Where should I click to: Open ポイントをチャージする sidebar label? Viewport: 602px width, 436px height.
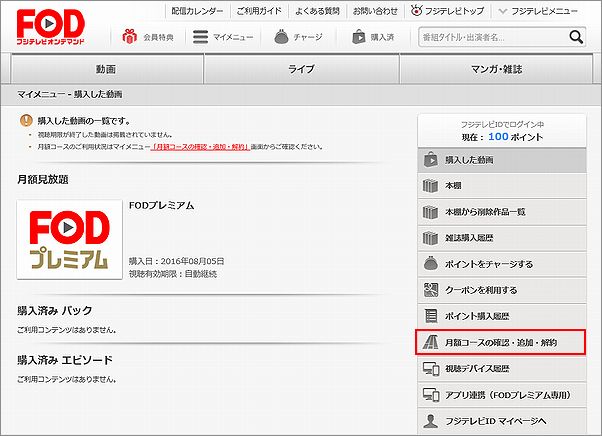[489, 264]
